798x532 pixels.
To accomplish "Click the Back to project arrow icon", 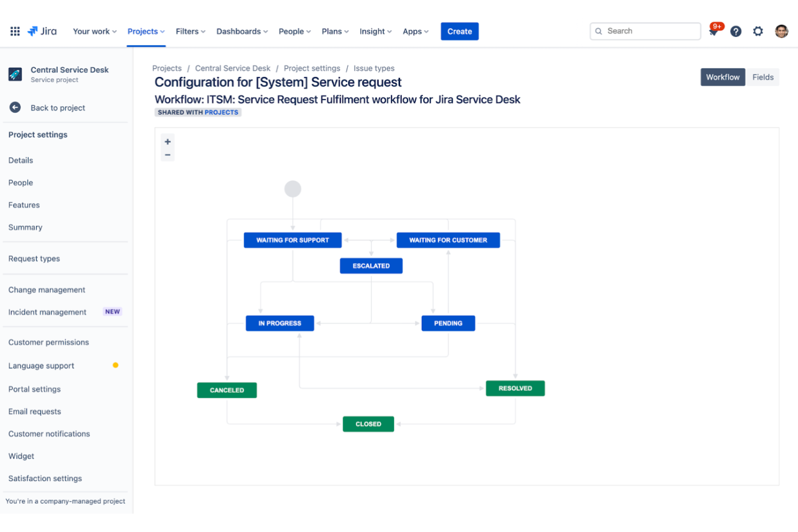I will (x=15, y=107).
